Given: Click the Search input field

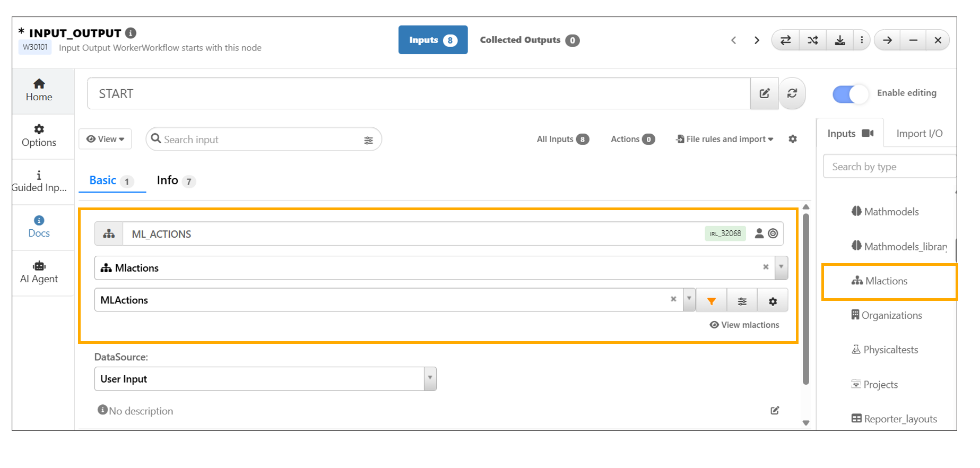Looking at the screenshot, I should 260,140.
